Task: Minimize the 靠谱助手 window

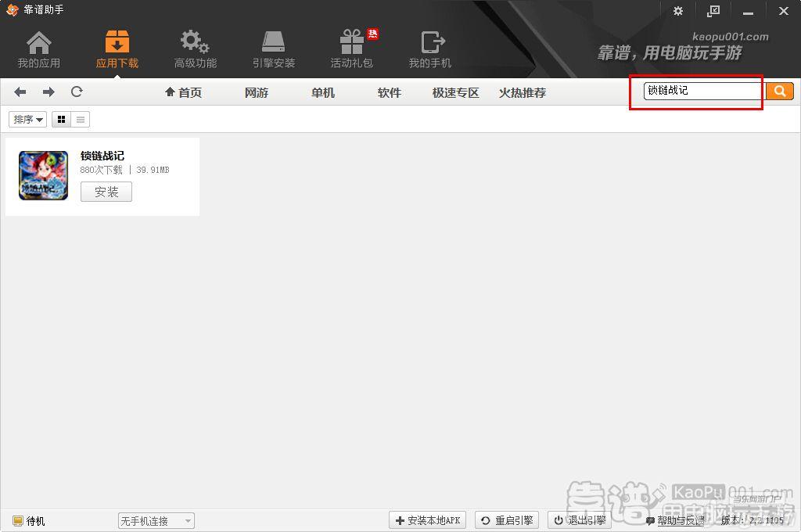Action: coord(748,12)
